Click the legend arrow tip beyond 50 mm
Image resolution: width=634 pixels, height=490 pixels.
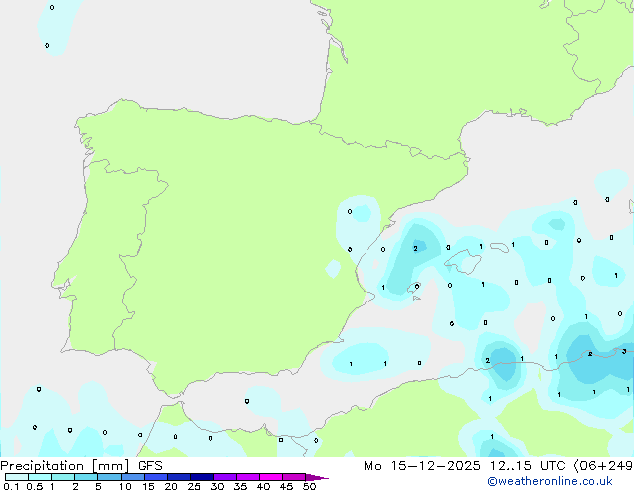point(317,477)
